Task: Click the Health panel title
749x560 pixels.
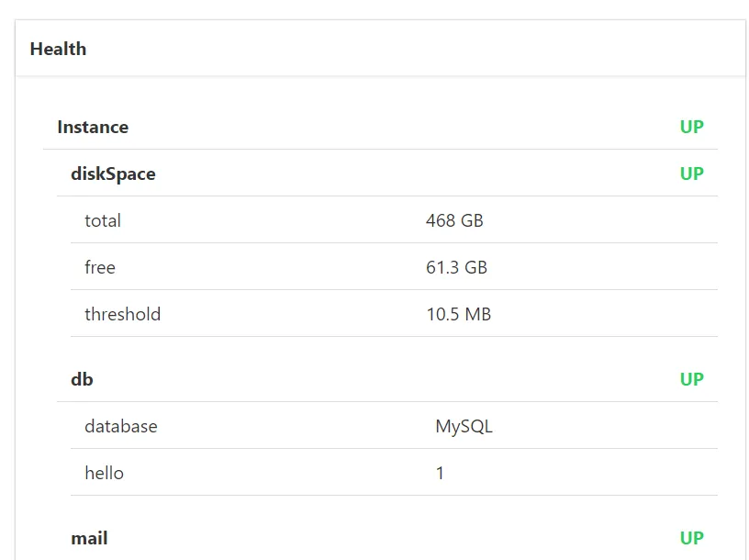Action: 58,49
